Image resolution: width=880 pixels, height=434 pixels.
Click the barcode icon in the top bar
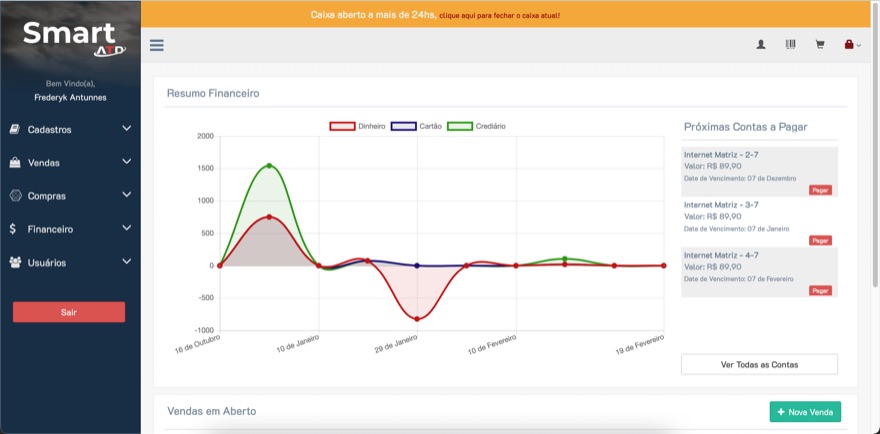790,45
